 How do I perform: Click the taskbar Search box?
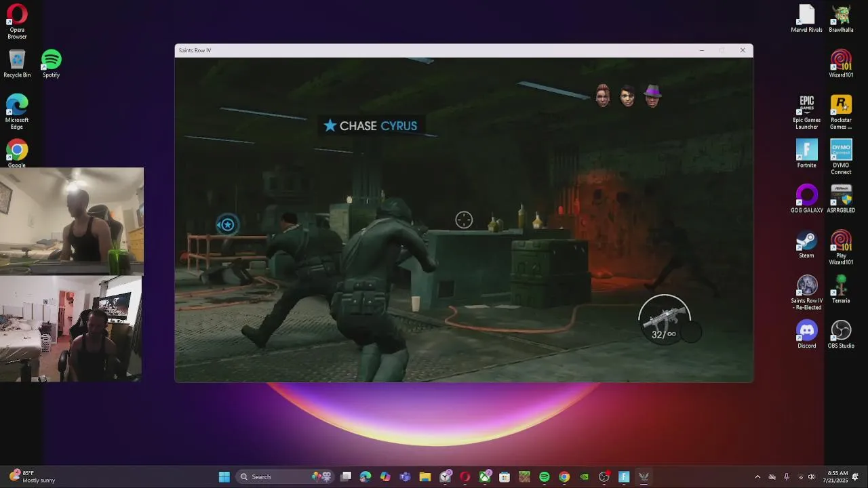[285, 477]
